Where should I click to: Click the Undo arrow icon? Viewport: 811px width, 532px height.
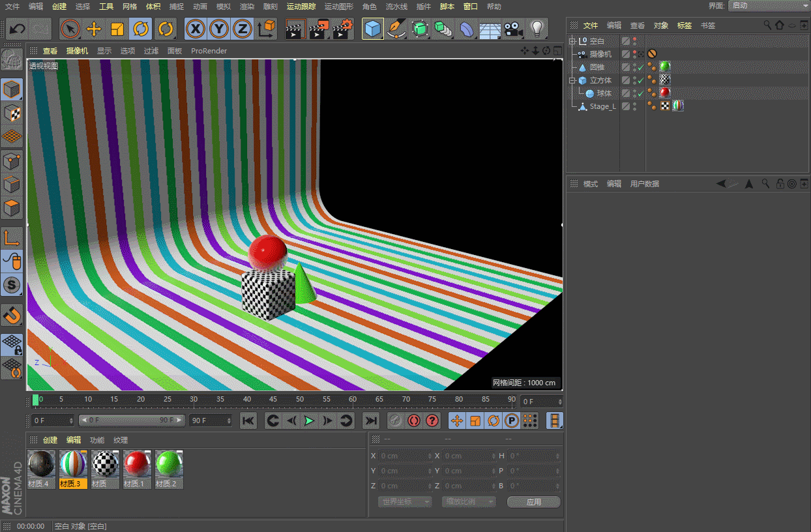click(x=17, y=29)
